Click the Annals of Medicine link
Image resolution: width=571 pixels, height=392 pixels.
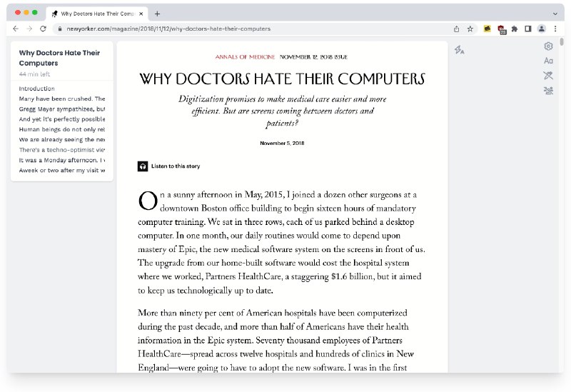[x=244, y=56]
